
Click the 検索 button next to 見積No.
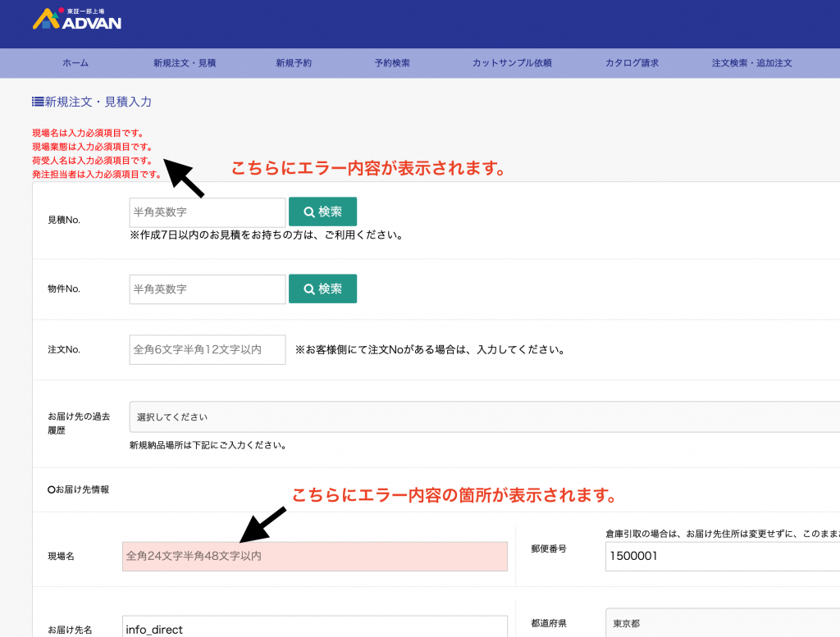point(322,212)
